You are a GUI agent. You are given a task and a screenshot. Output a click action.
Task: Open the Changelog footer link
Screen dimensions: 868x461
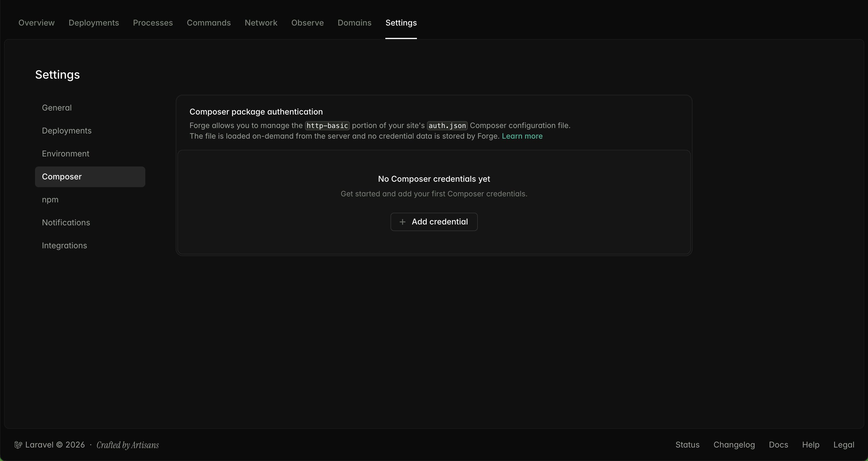(734, 445)
